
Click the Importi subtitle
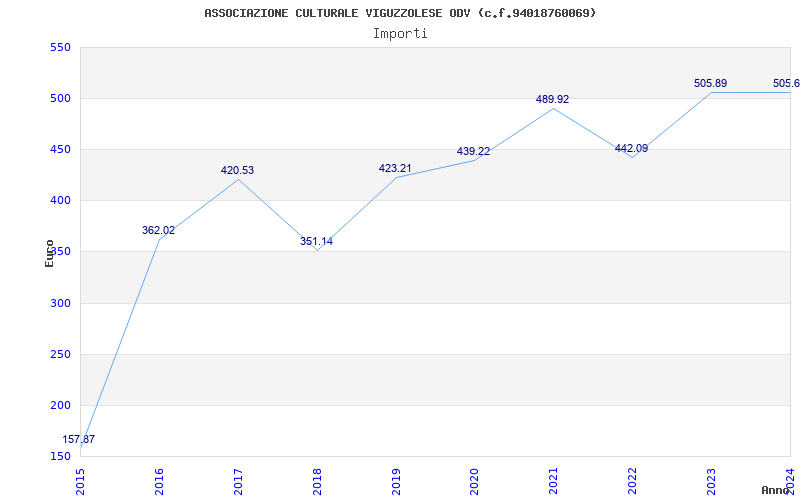(x=400, y=34)
